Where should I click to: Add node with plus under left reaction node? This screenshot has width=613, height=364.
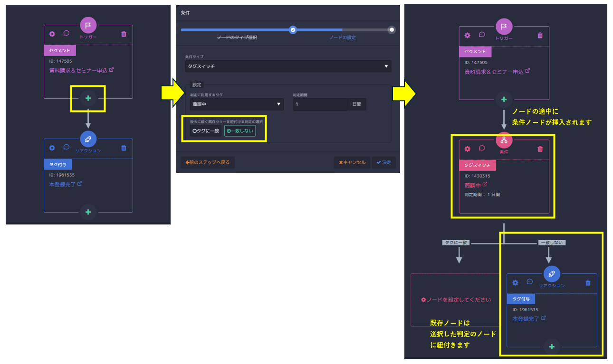[88, 212]
